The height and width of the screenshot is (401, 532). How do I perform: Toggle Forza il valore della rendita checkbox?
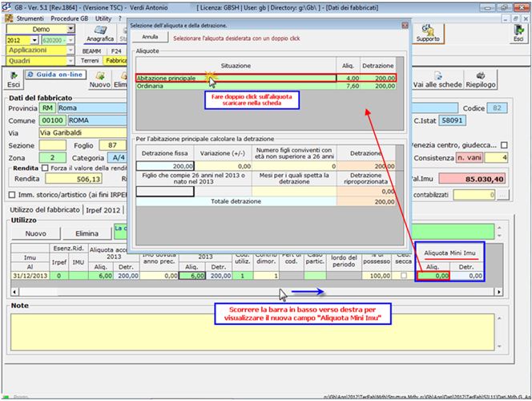point(45,168)
